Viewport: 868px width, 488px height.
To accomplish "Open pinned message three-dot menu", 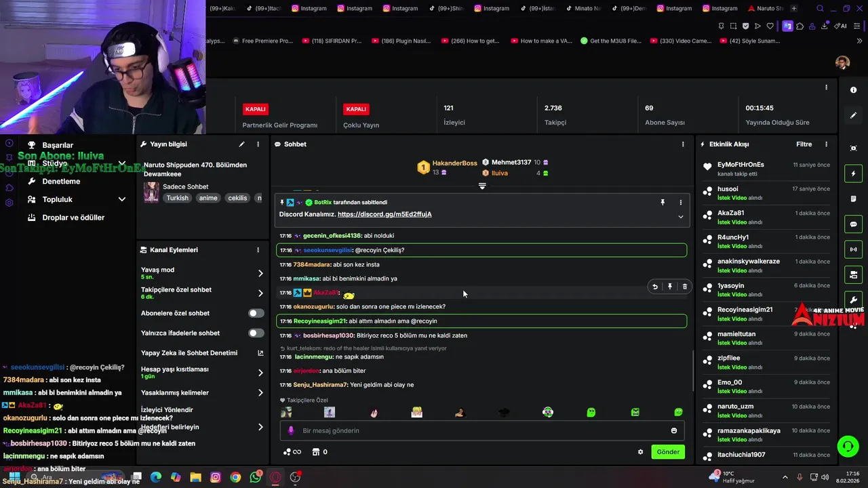I will tap(681, 202).
